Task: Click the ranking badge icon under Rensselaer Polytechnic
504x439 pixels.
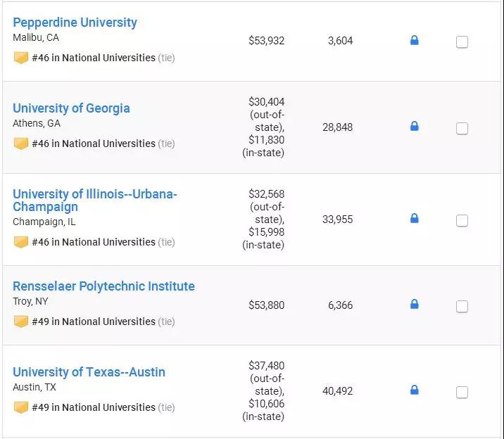Action: pos(20,322)
